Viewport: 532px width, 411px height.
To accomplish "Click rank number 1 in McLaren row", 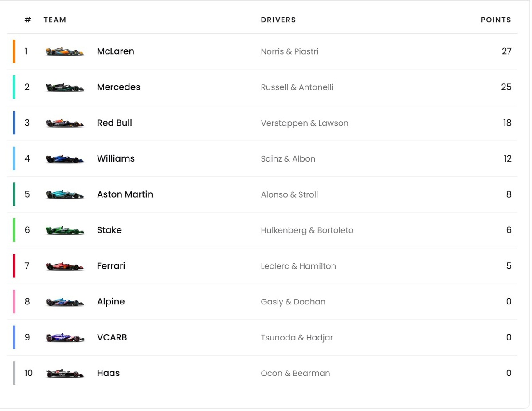I will [x=26, y=51].
